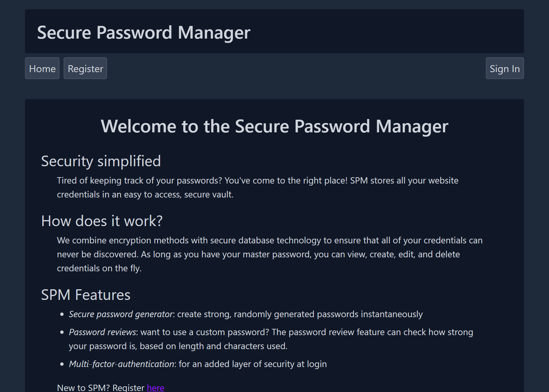This screenshot has width=549, height=392.
Task: Click the italic Secure password generator text
Action: click(121, 314)
